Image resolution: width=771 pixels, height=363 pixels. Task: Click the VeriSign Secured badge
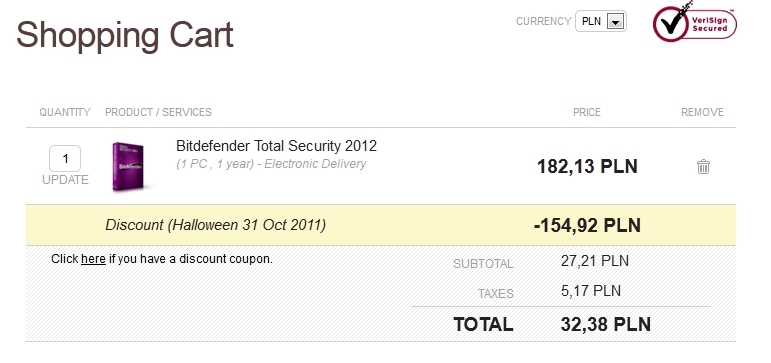pyautogui.click(x=695, y=22)
